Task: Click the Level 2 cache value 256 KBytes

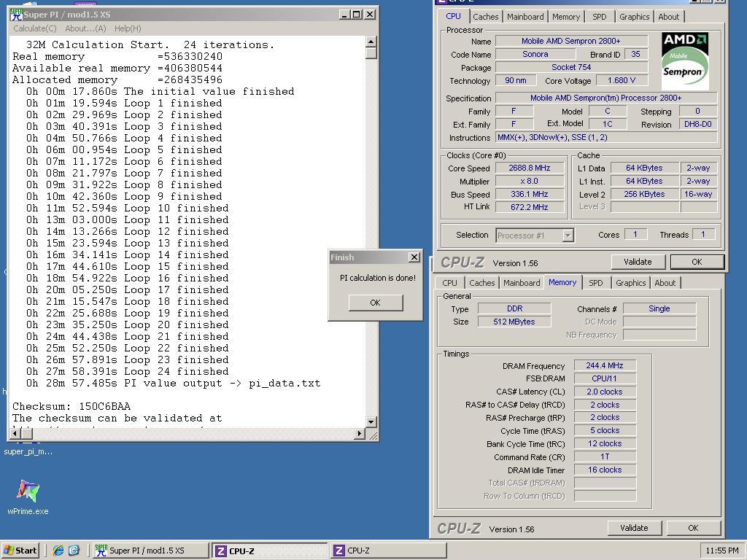Action: tap(644, 194)
